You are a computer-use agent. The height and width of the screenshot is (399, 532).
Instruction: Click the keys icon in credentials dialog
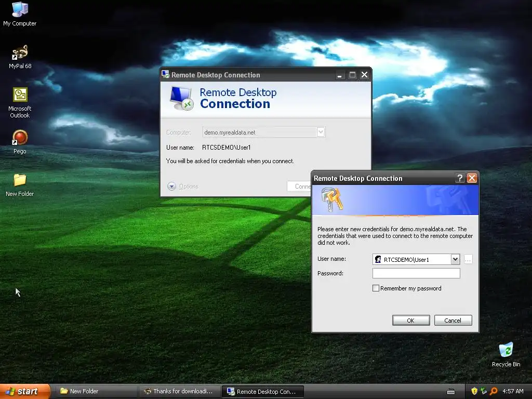click(332, 200)
